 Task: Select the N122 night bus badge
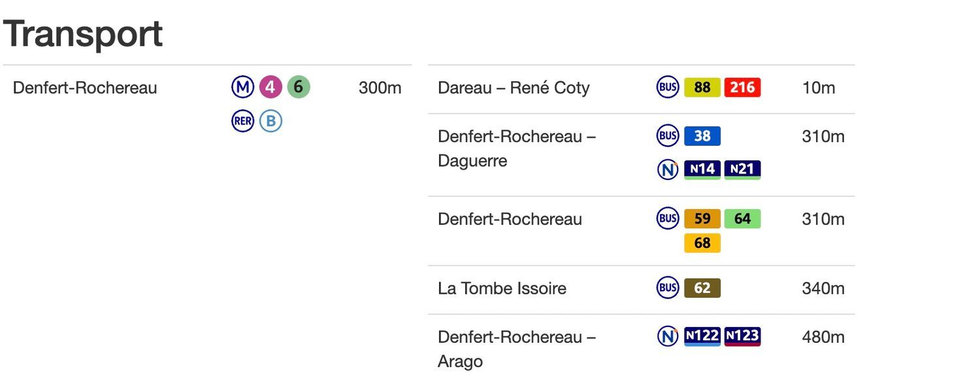[702, 336]
